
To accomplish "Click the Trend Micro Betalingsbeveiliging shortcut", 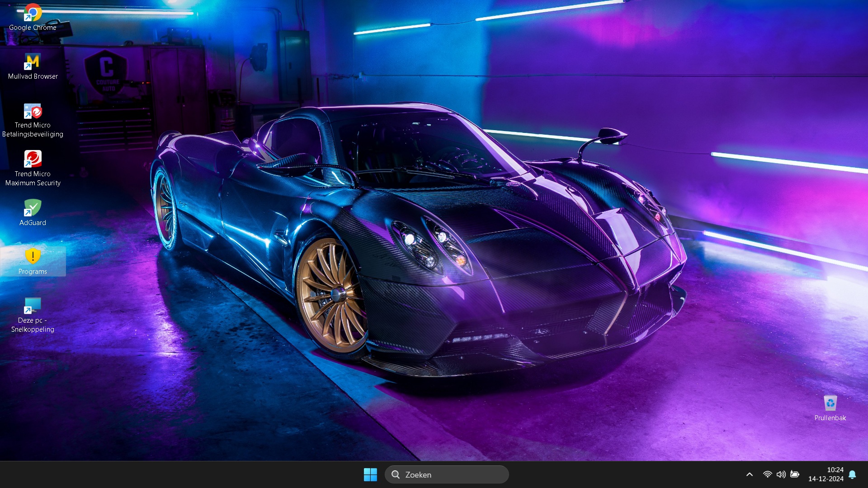I will click(33, 111).
